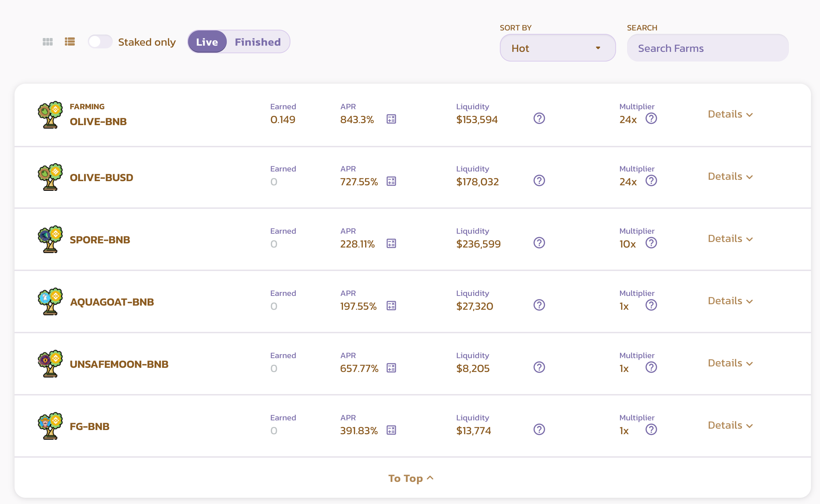Expand Details for OLIVE-BNB farm
Viewport: 820px width, 504px height.
click(730, 114)
